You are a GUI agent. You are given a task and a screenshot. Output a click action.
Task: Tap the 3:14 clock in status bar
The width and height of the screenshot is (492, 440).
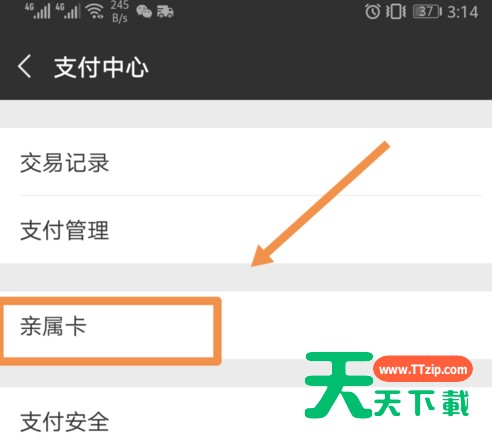pos(463,12)
